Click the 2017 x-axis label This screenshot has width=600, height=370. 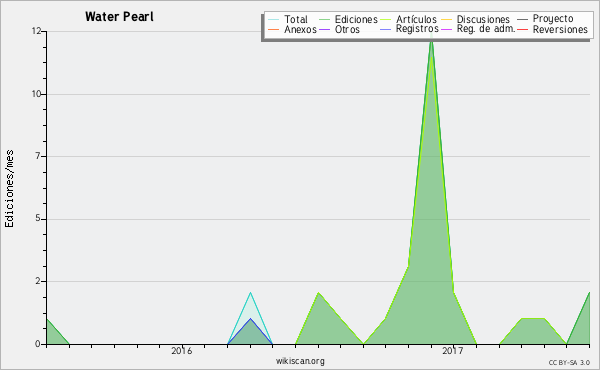coord(452,351)
